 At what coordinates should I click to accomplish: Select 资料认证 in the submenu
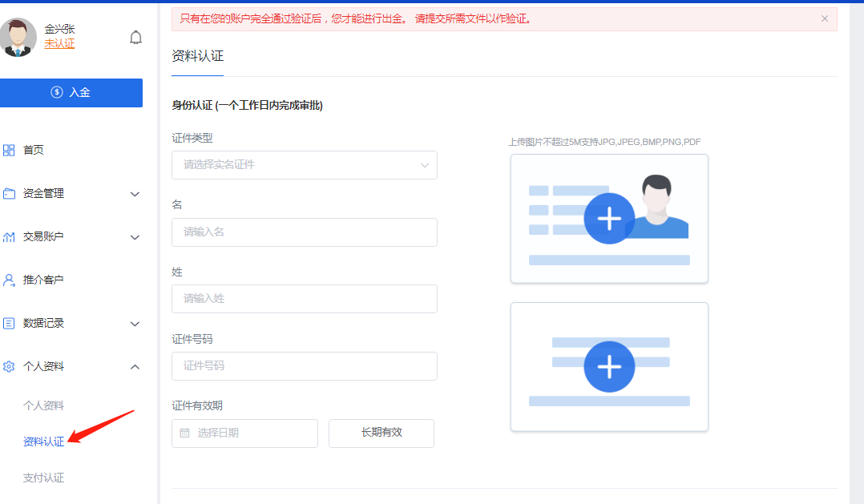[x=43, y=442]
